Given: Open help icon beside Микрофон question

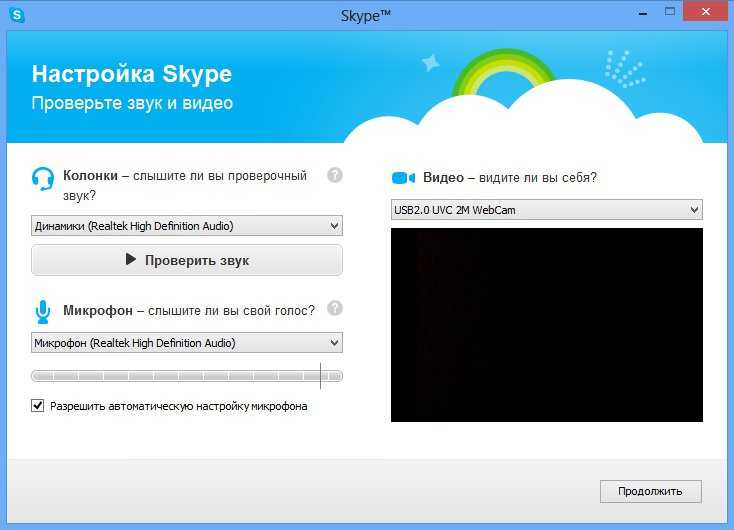Looking at the screenshot, I should 335,308.
